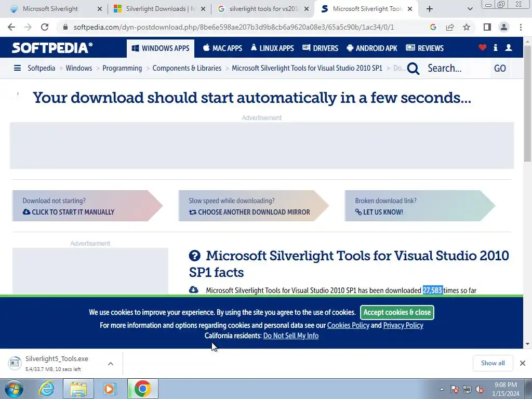Click Show all downloads button
532x399 pixels.
coord(493,363)
